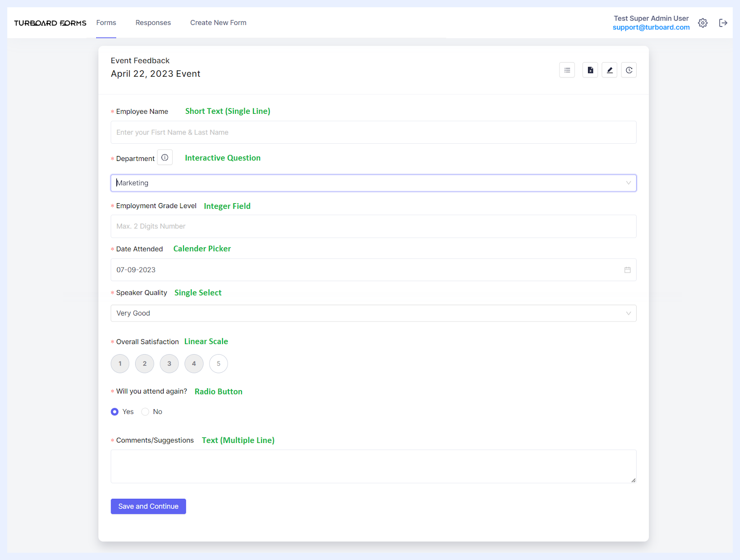This screenshot has height=560, width=740.
Task: Click the Event Feedback form title
Action: pos(140,61)
